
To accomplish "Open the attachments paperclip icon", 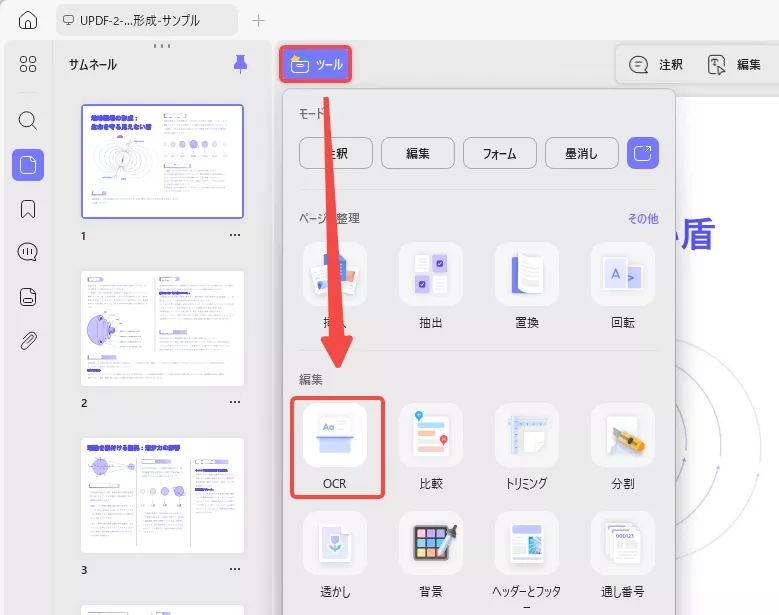I will pos(28,341).
